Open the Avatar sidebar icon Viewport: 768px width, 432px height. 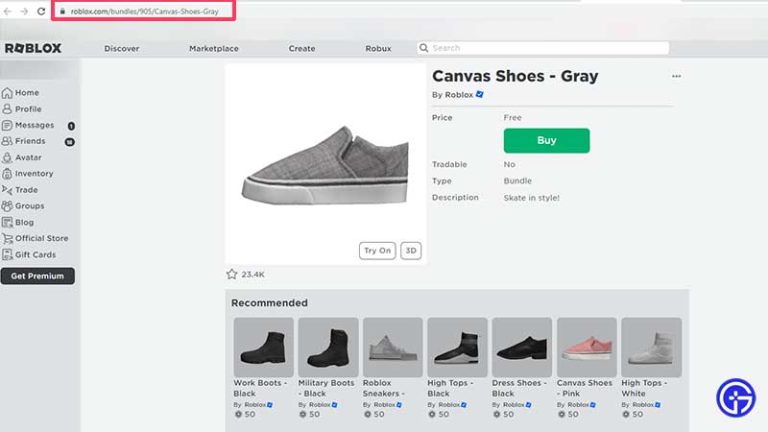pyautogui.click(x=8, y=158)
